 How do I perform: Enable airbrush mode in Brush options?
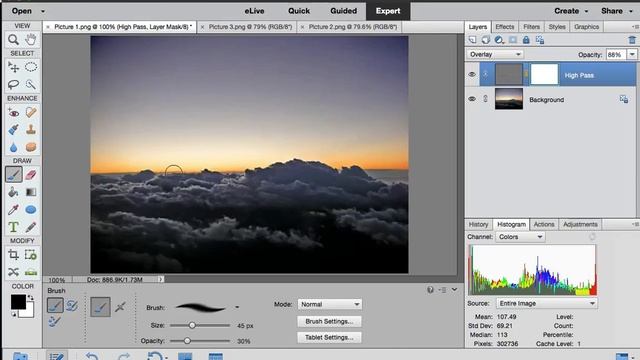(x=120, y=307)
